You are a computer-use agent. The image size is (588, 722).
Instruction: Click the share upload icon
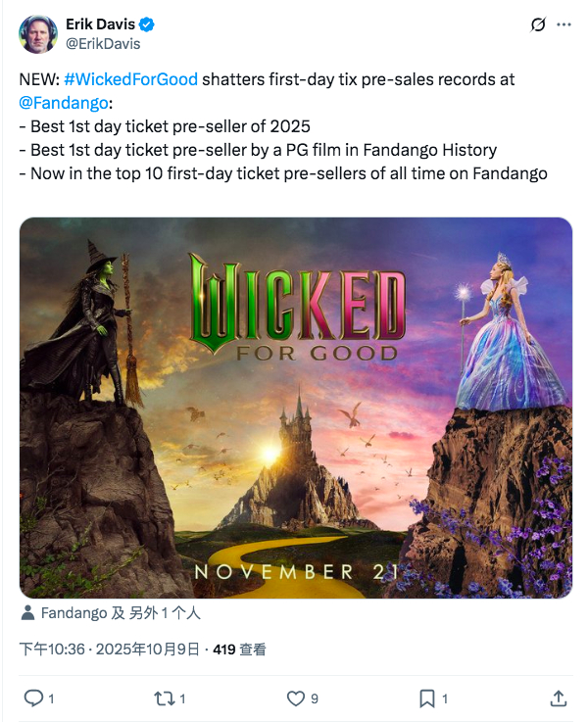click(558, 698)
